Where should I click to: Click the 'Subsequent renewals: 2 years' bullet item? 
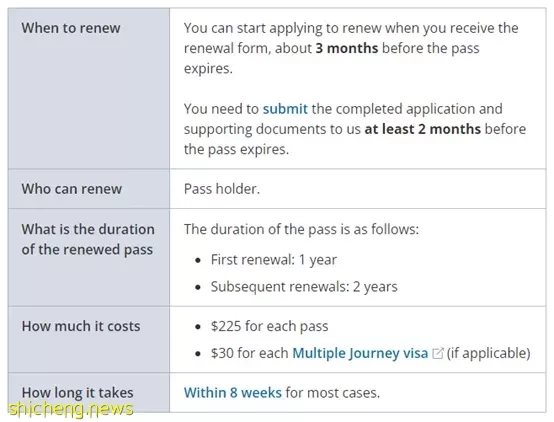pos(304,287)
